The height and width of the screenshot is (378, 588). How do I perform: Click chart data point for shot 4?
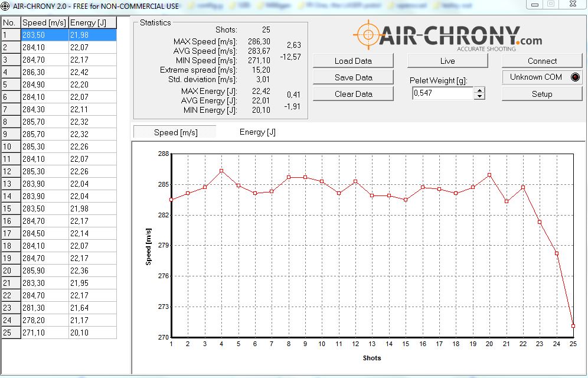[221, 171]
